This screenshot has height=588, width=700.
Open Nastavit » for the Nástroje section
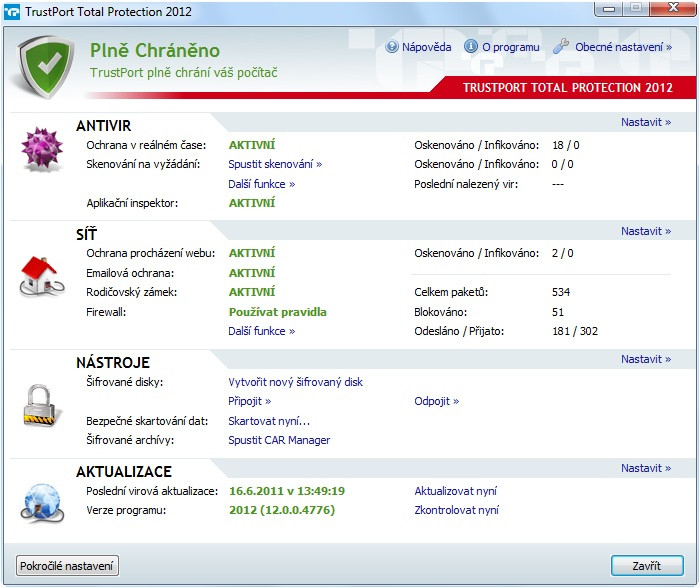pos(646,359)
